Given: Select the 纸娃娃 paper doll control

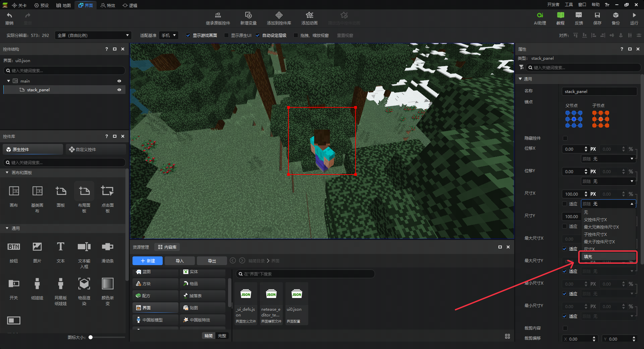Looking at the screenshot, I should click(x=37, y=284).
